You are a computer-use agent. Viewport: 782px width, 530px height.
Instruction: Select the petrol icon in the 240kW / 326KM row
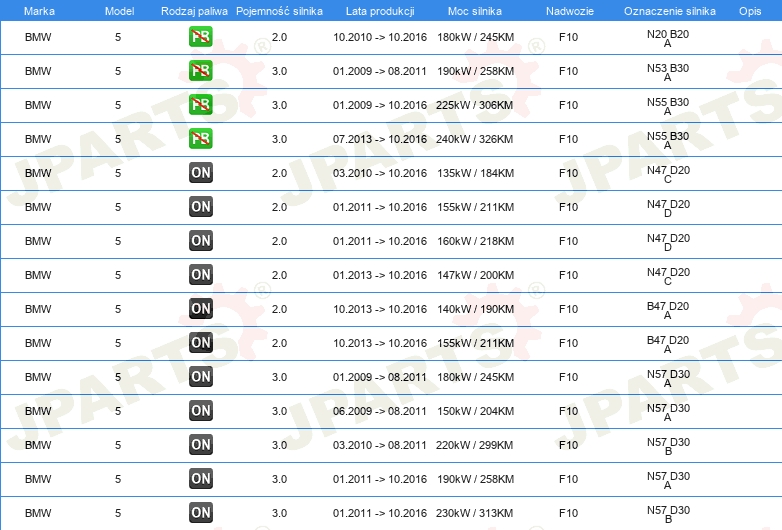(200, 139)
